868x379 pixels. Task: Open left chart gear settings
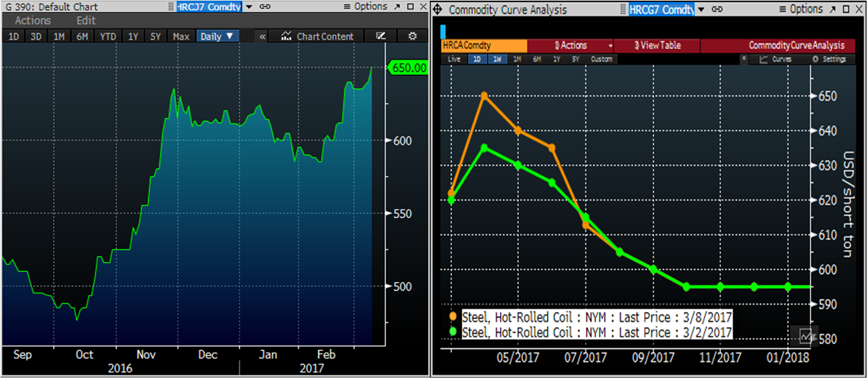tap(412, 36)
